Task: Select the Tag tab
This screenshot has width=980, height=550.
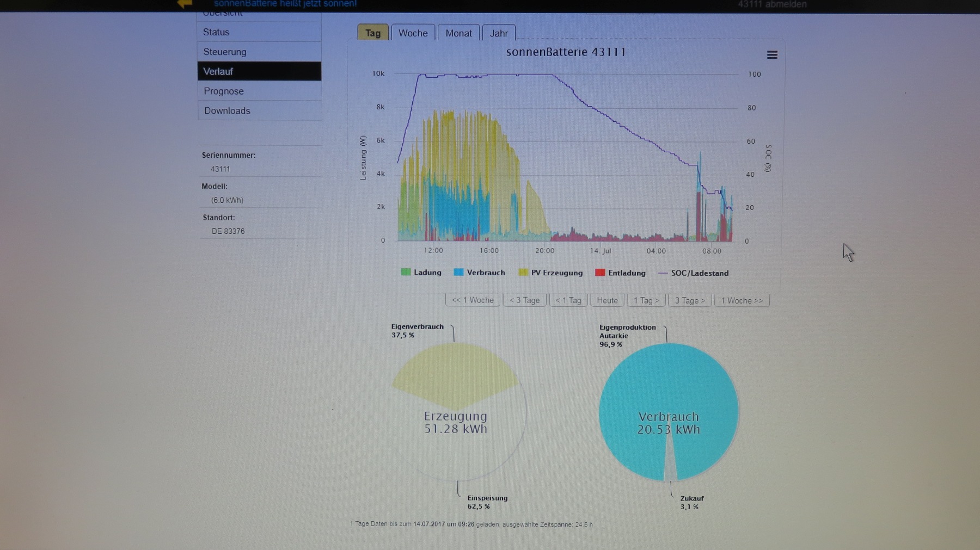Action: [373, 33]
